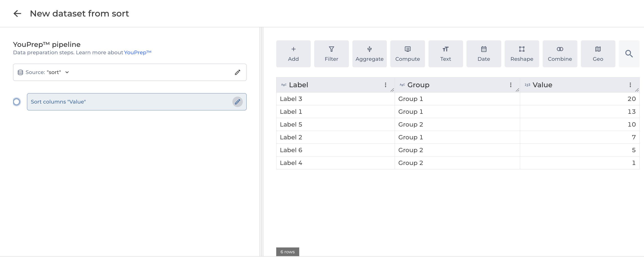
Task: Expand the Source "sort" dropdown chevron
Action: (67, 72)
